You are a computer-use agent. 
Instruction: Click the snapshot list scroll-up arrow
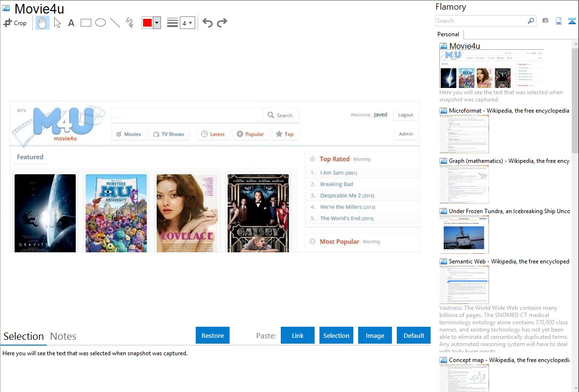[575, 44]
